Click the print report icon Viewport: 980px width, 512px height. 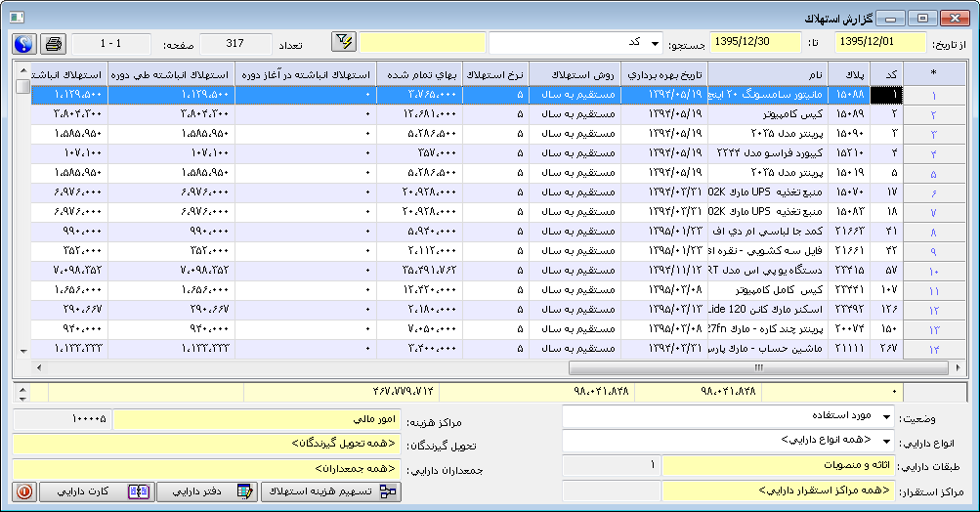point(53,44)
